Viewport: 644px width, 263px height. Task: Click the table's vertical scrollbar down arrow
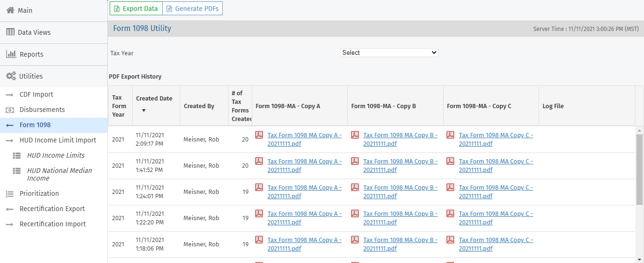click(x=639, y=259)
